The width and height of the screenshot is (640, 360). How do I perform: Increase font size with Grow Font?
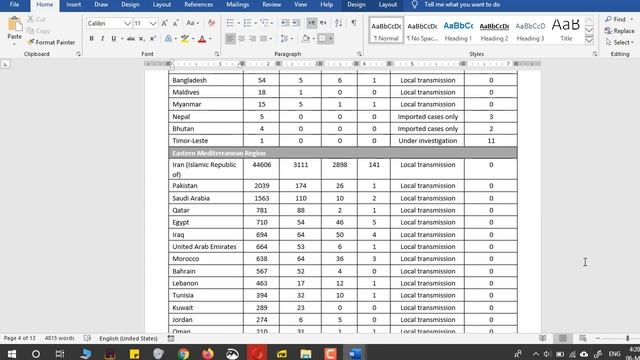click(x=164, y=23)
